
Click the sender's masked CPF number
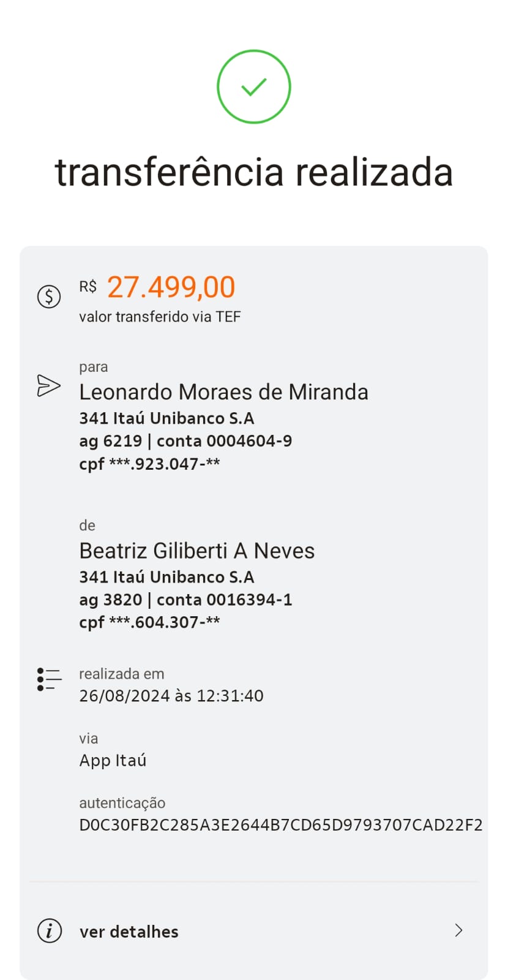click(x=149, y=622)
